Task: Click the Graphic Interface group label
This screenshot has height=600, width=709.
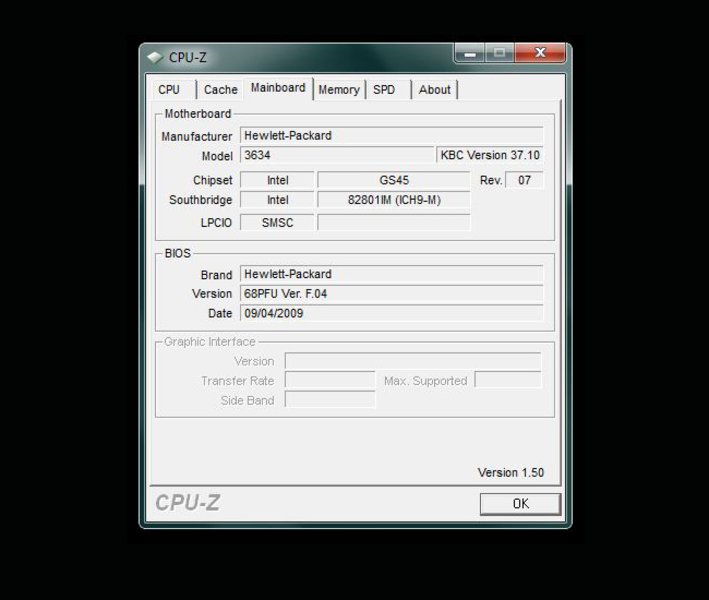Action: (210, 341)
